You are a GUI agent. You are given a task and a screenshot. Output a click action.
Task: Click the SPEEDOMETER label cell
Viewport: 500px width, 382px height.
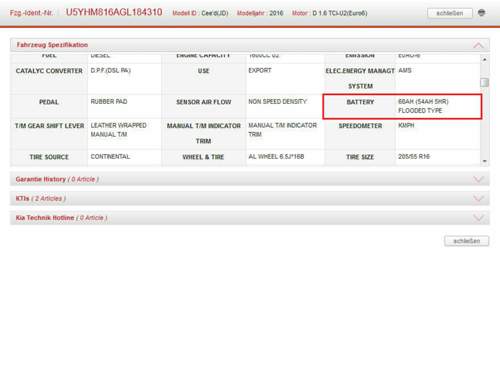coord(360,134)
